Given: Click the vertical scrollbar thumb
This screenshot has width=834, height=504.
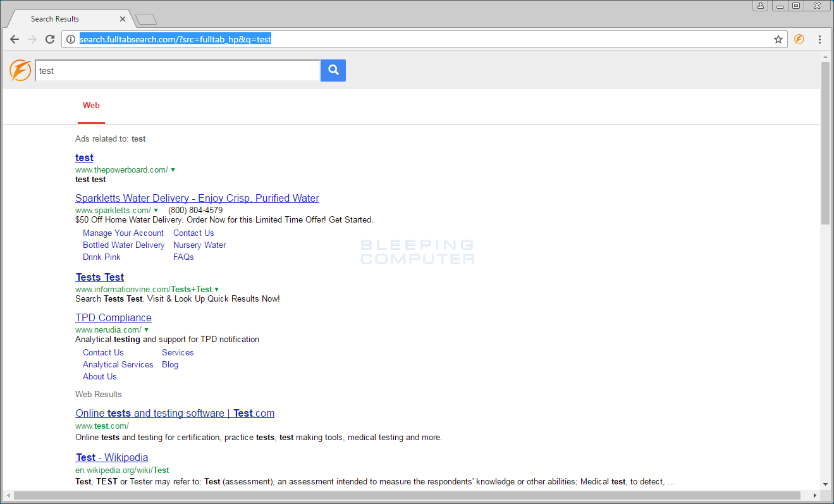Looking at the screenshot, I should coord(825,143).
